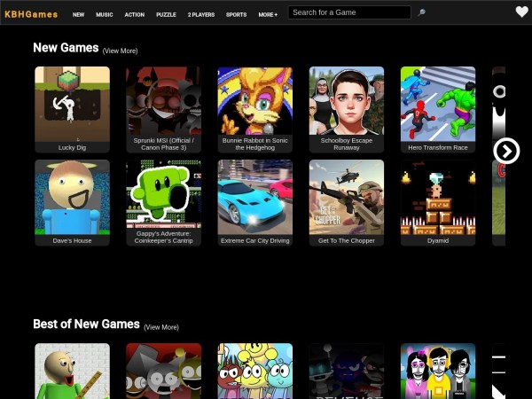Open the NEW games menu
532x399 pixels.
[x=79, y=15]
